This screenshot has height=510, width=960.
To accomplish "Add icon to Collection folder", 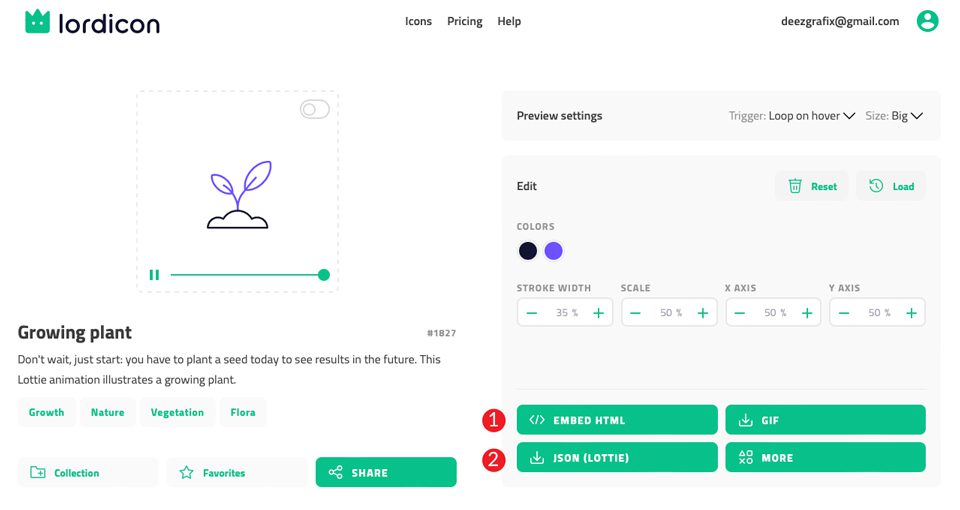I will 38,472.
